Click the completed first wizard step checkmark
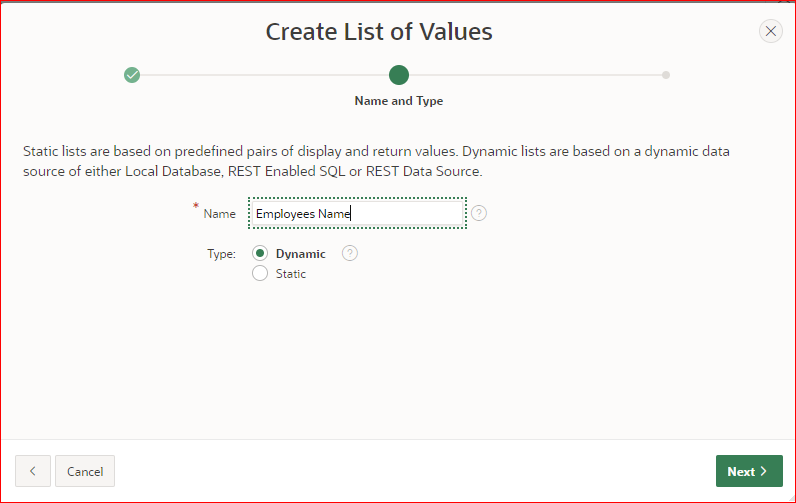The image size is (796, 503). [132, 75]
